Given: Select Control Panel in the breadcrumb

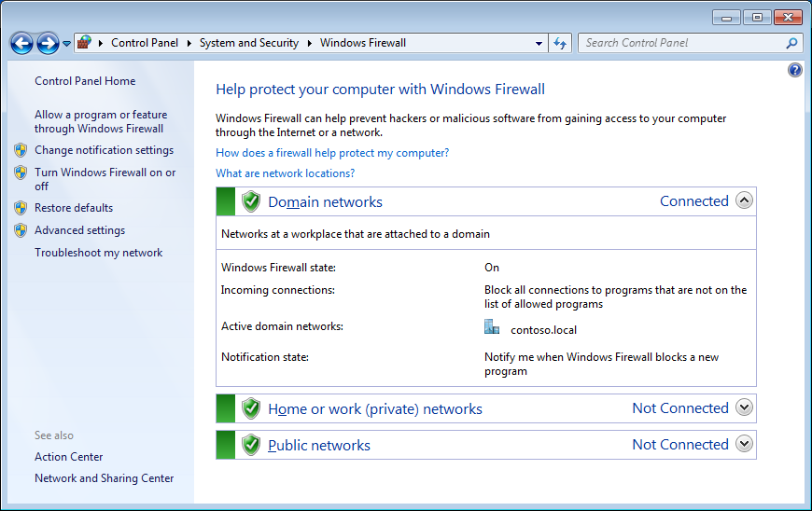Looking at the screenshot, I should coord(144,43).
